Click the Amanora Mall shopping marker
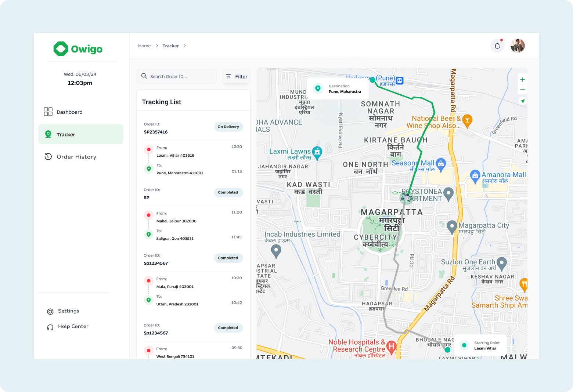Screen dimensions: 573x392 click(x=475, y=176)
